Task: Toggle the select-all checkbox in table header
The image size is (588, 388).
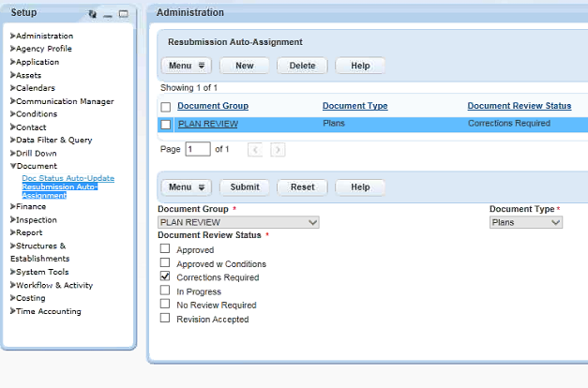Action: coord(166,107)
